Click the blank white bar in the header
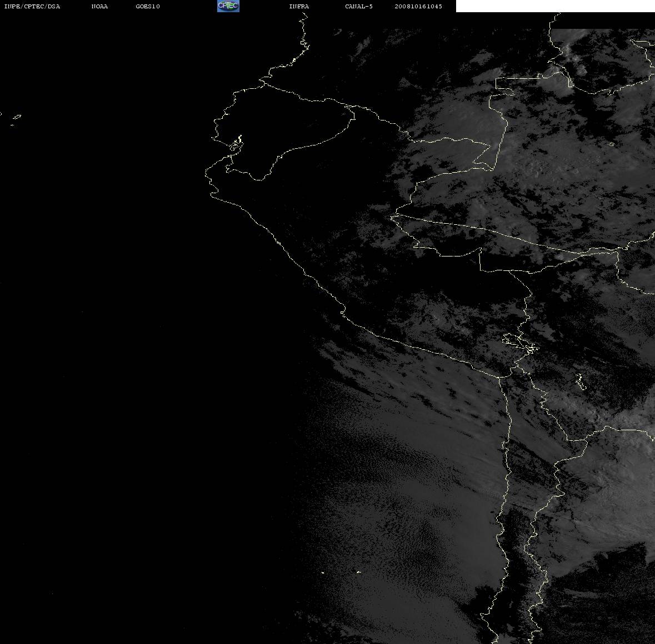Image resolution: width=655 pixels, height=644 pixels. (555, 6)
